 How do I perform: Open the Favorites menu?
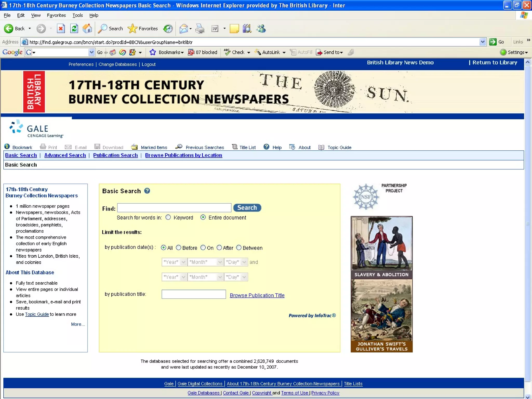coord(56,15)
